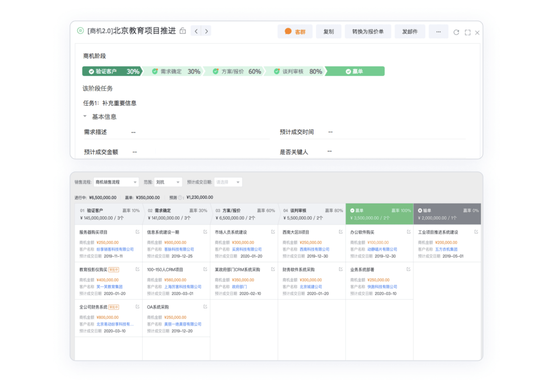The height and width of the screenshot is (392, 553).
Task: Expand the detail window to fullscreen
Action: click(x=467, y=31)
